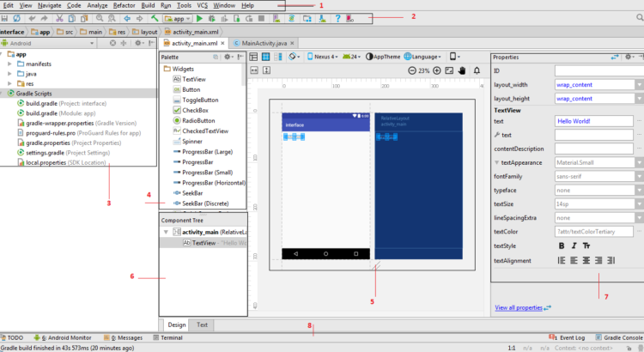This screenshot has width=644, height=352.
Task: Open the Nexus 4 device dropdown
Action: pyautogui.click(x=325, y=57)
